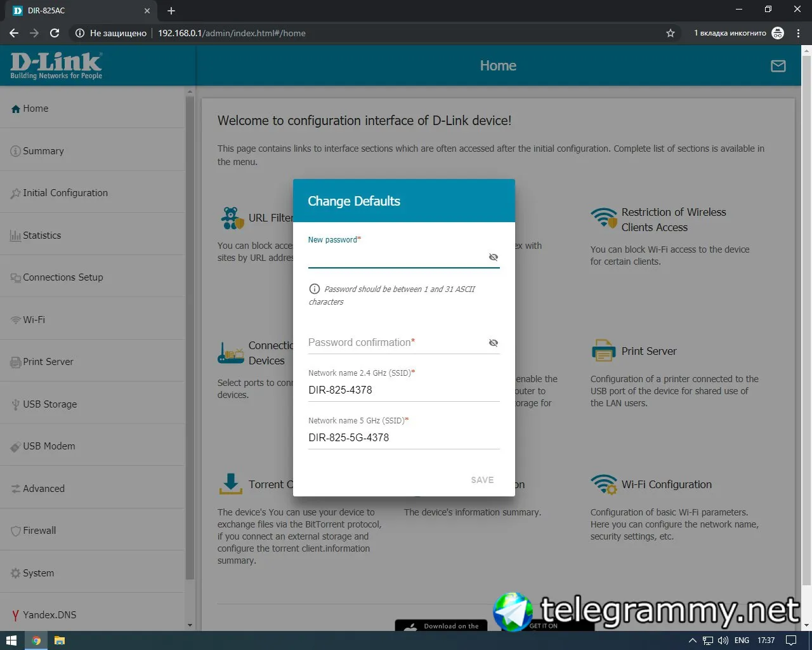812x650 pixels.
Task: Open USB Modem in the sidebar
Action: pyautogui.click(x=93, y=446)
